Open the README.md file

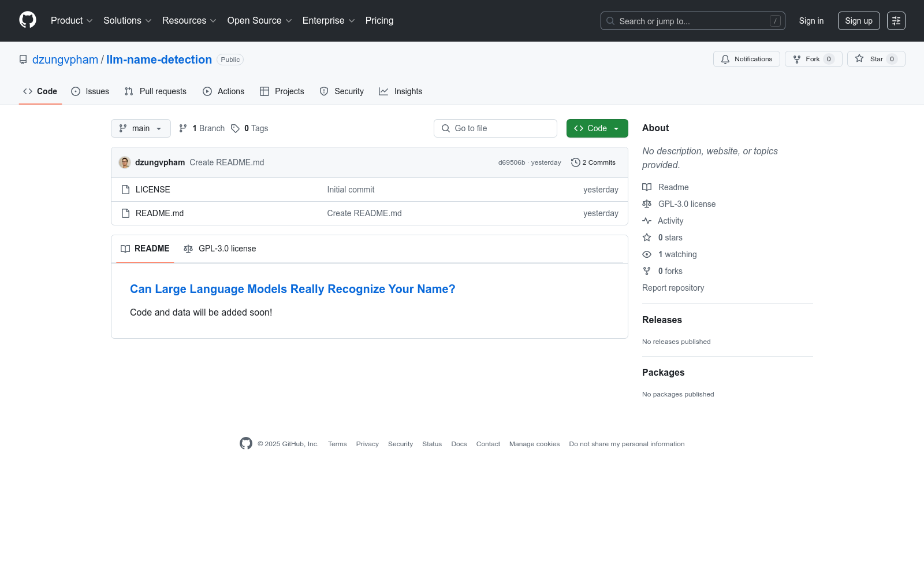pos(160,213)
